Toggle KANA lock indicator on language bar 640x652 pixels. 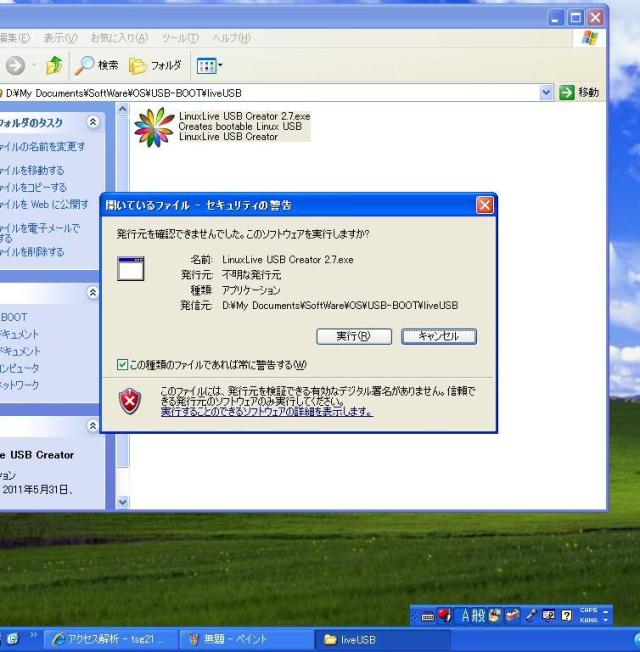pos(588,621)
